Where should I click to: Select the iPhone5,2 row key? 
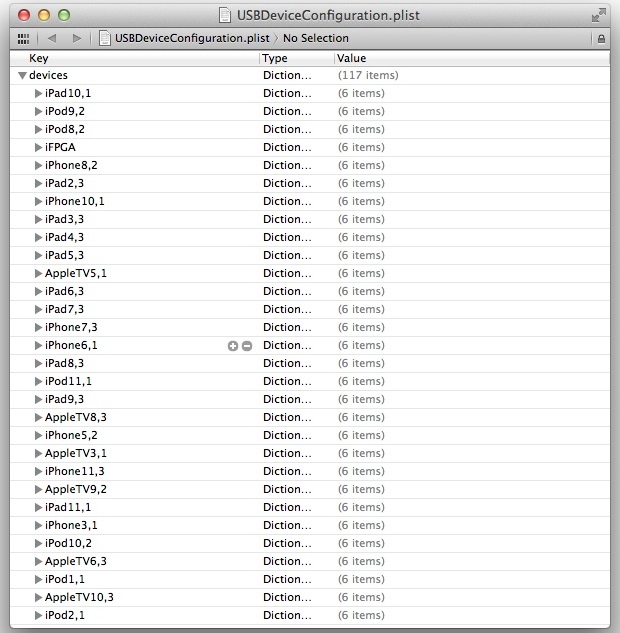click(x=71, y=436)
